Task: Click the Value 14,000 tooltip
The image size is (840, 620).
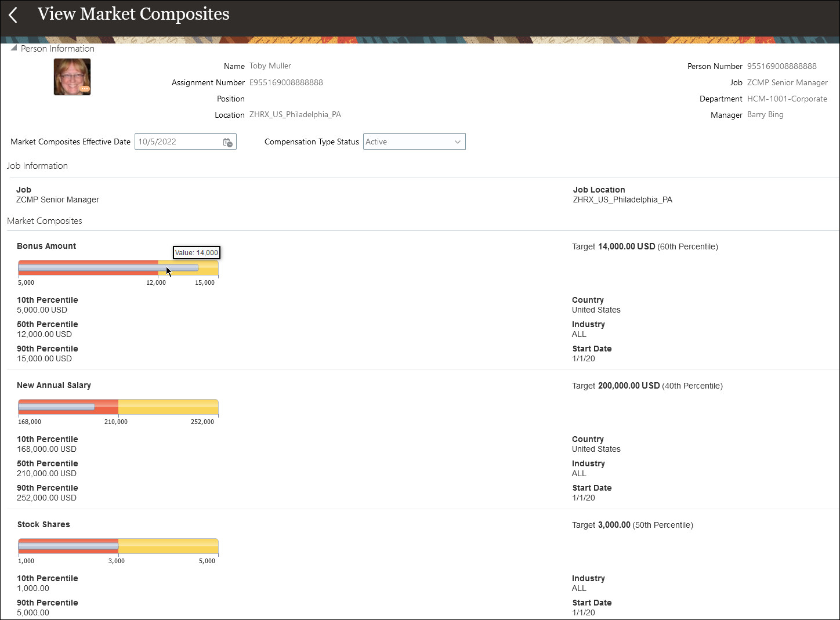Action: [x=197, y=253]
